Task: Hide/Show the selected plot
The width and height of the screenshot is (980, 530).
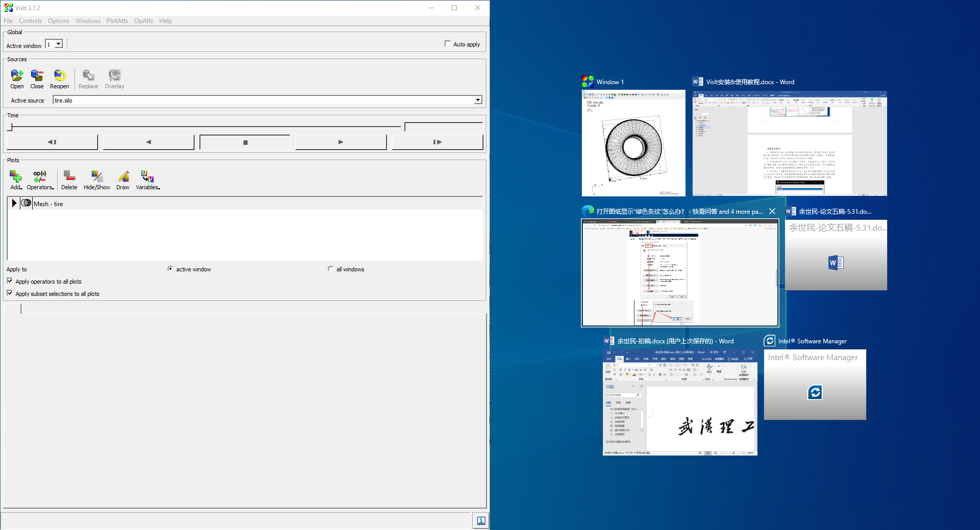Action: pos(96,180)
